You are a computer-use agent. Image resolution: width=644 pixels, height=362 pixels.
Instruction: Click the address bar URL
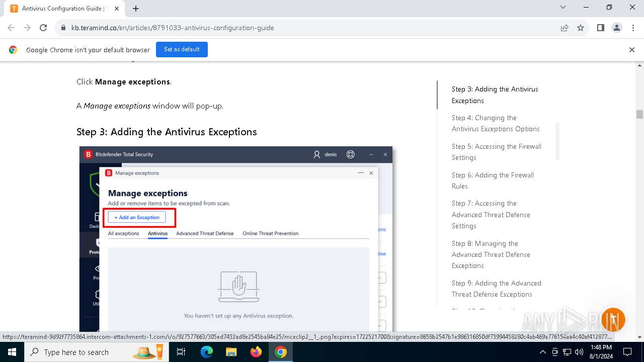click(173, 28)
